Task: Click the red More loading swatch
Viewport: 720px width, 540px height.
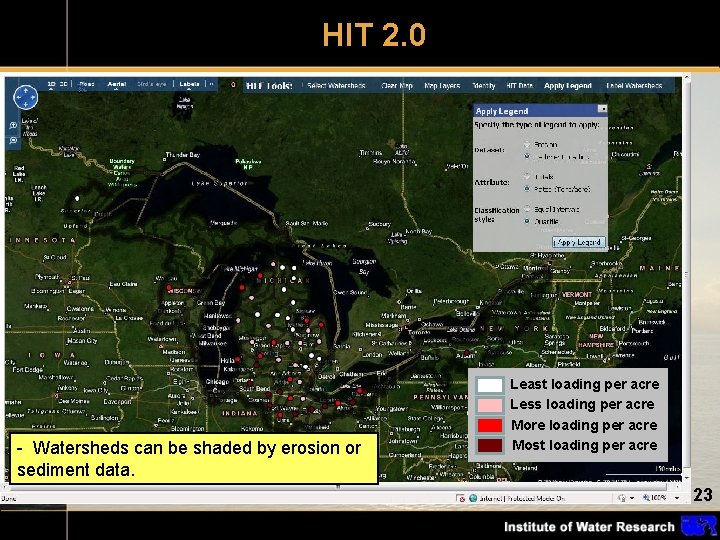Action: [x=489, y=425]
